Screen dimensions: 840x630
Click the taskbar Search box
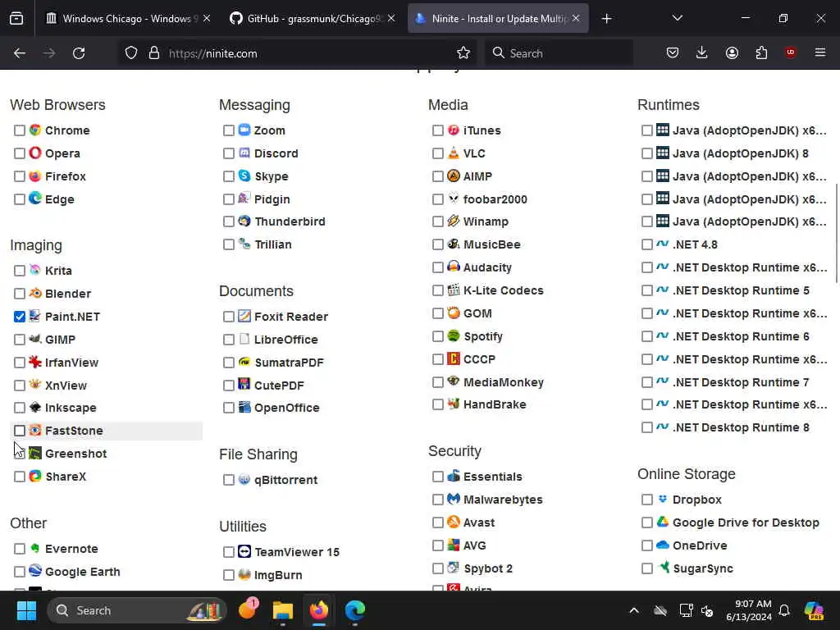[137, 610]
